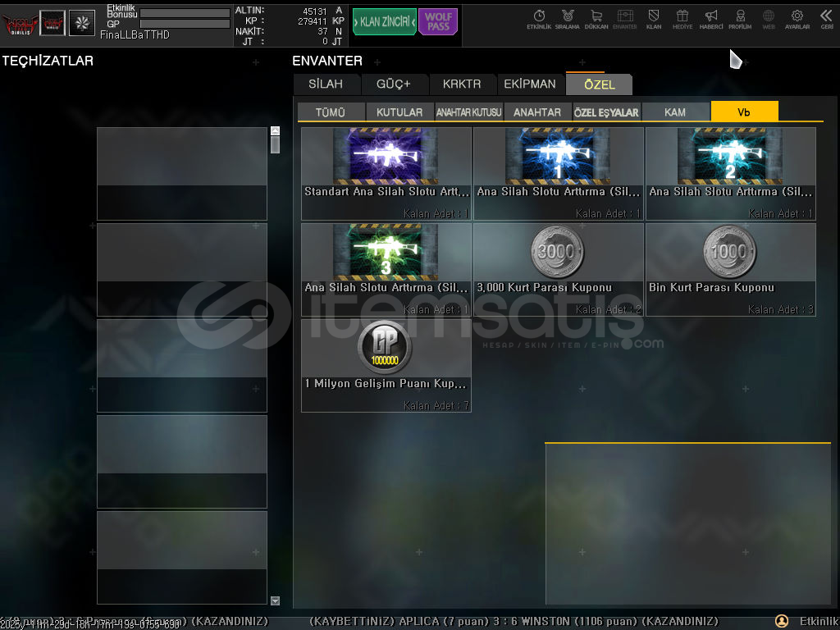Screen dimensions: 840x630
Task: Select the TÜMÜ sub-tab
Action: [331, 112]
